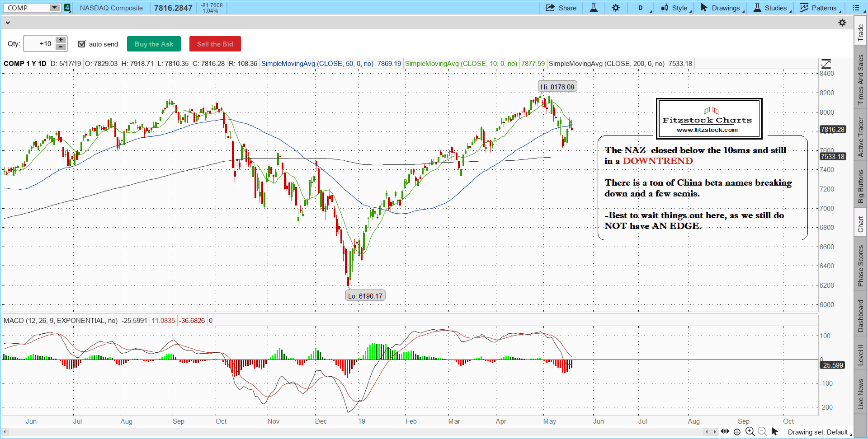Toggle the auto send checkbox
This screenshot has height=439, width=868.
82,44
